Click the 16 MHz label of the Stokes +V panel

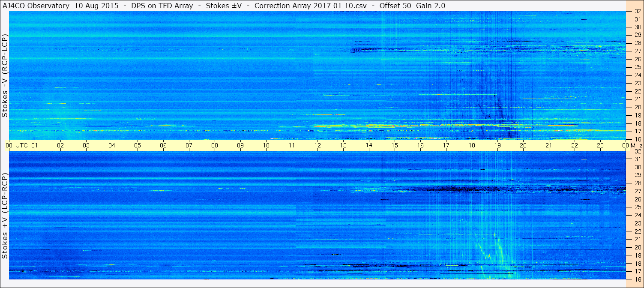[x=637, y=279]
